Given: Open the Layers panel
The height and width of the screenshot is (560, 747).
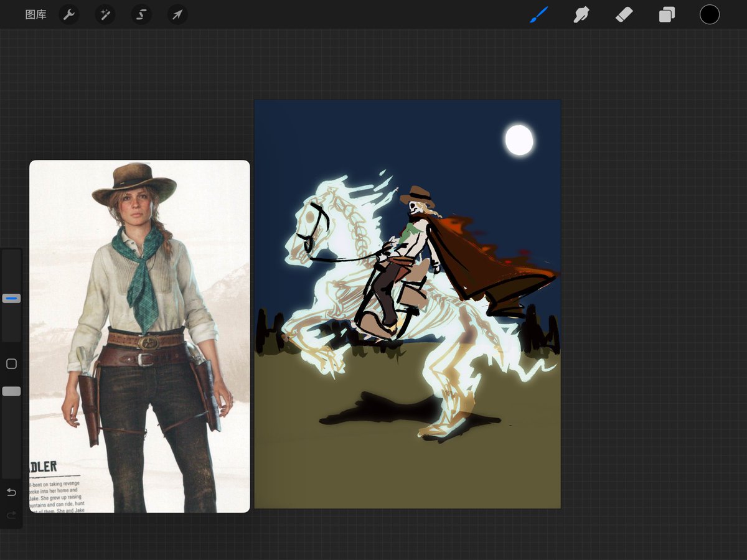Looking at the screenshot, I should coord(667,15).
